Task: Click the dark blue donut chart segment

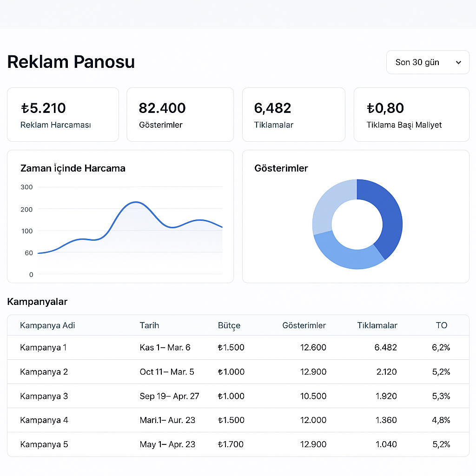Action: (387, 214)
